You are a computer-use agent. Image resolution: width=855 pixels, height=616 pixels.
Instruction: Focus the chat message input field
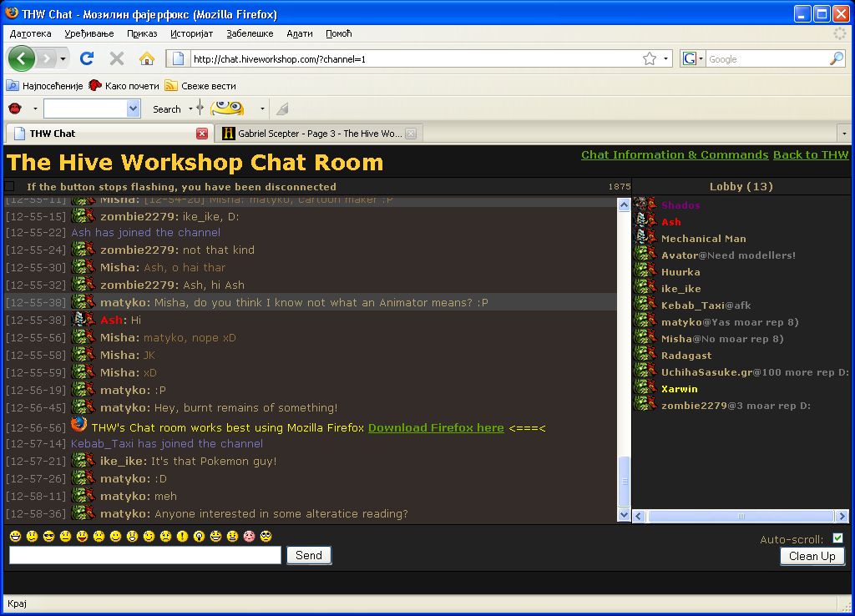[145, 556]
